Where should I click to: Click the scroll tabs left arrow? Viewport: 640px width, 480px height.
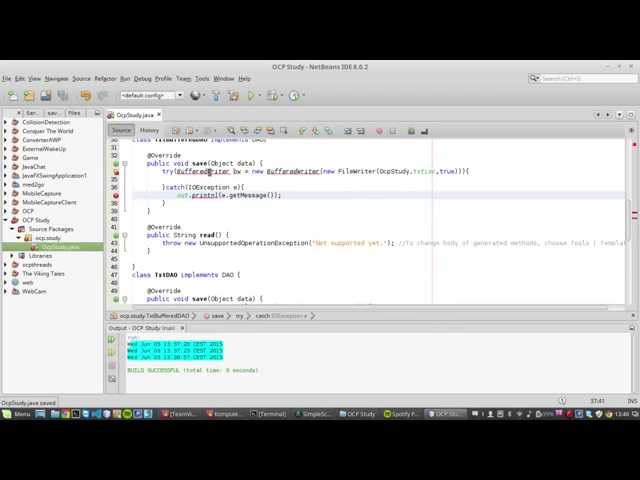click(598, 115)
